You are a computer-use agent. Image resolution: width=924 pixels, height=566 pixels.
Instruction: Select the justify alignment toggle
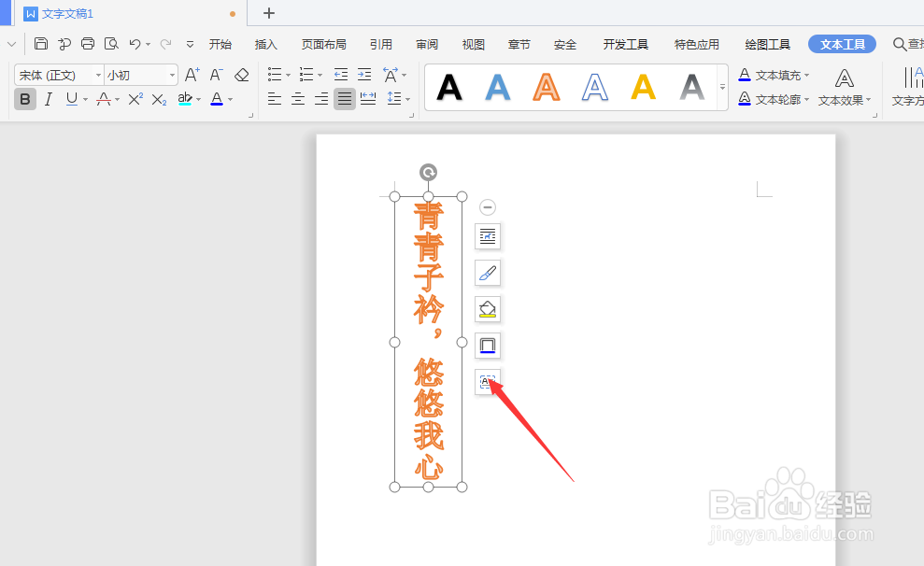[x=344, y=99]
